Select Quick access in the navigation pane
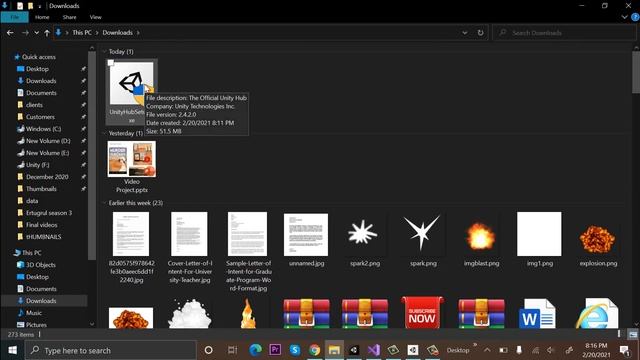The height and width of the screenshot is (360, 640). pos(39,57)
